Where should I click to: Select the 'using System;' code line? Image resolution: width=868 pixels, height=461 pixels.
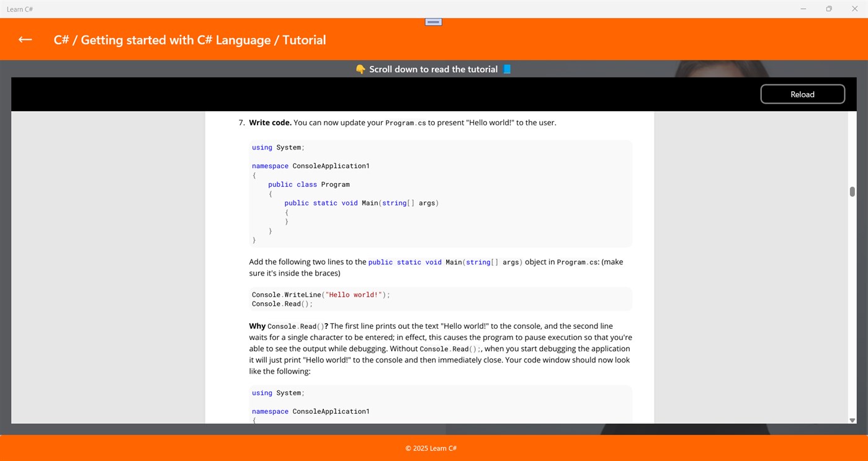click(277, 147)
